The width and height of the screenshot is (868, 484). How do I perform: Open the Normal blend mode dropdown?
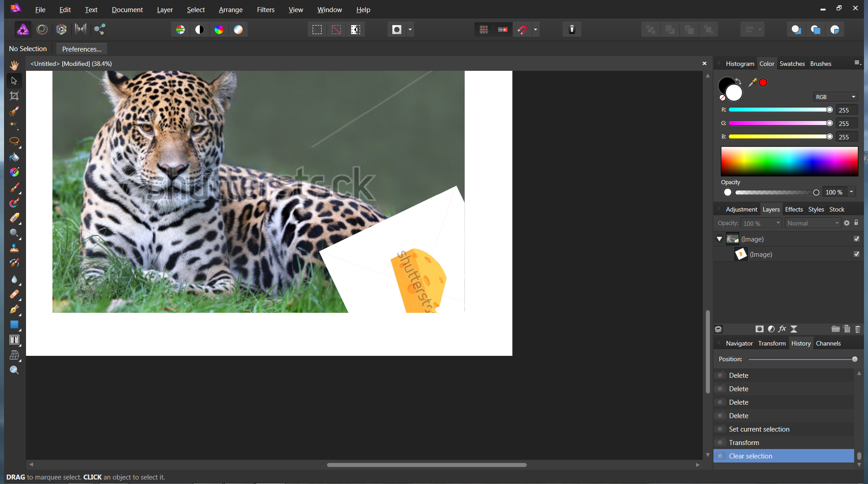pos(813,223)
